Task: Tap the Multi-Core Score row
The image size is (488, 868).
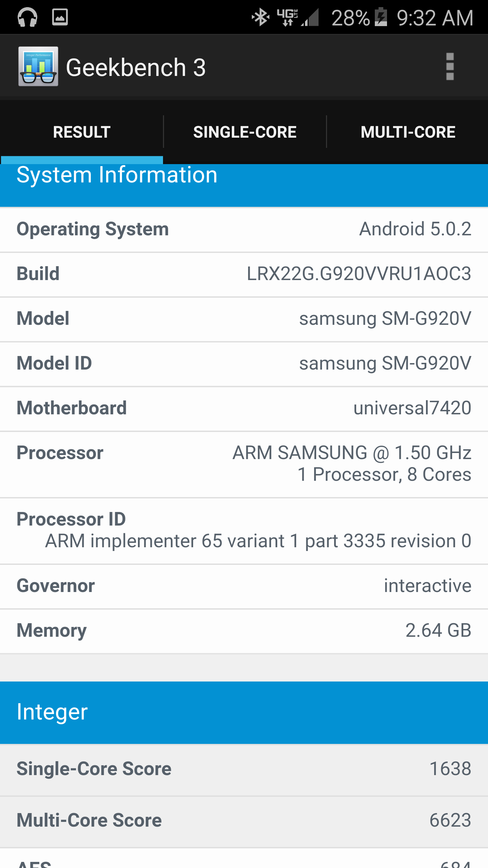Action: coord(244,821)
